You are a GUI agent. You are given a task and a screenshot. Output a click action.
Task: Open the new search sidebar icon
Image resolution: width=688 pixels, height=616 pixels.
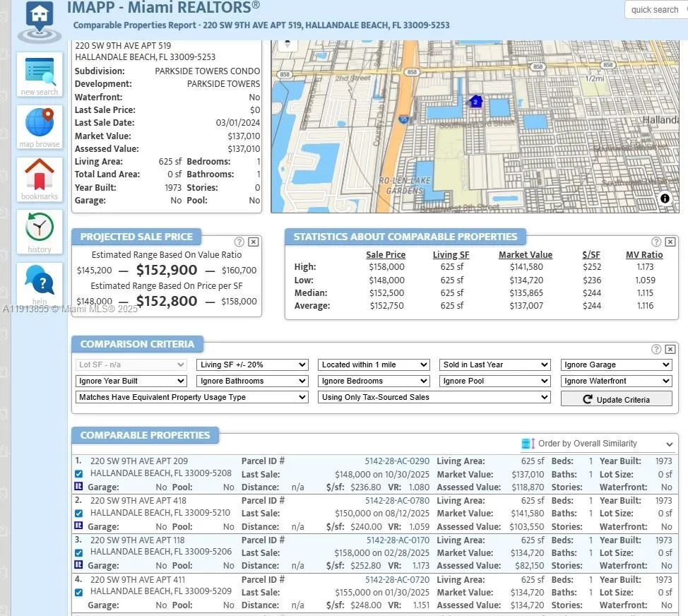tap(40, 74)
